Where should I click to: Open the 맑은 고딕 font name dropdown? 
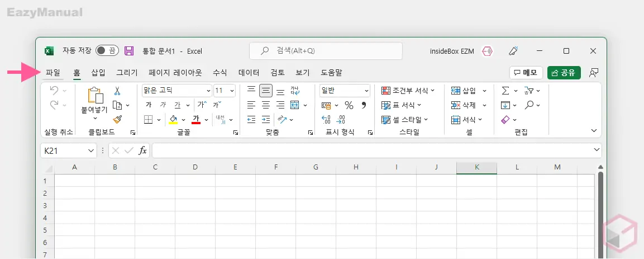[208, 91]
